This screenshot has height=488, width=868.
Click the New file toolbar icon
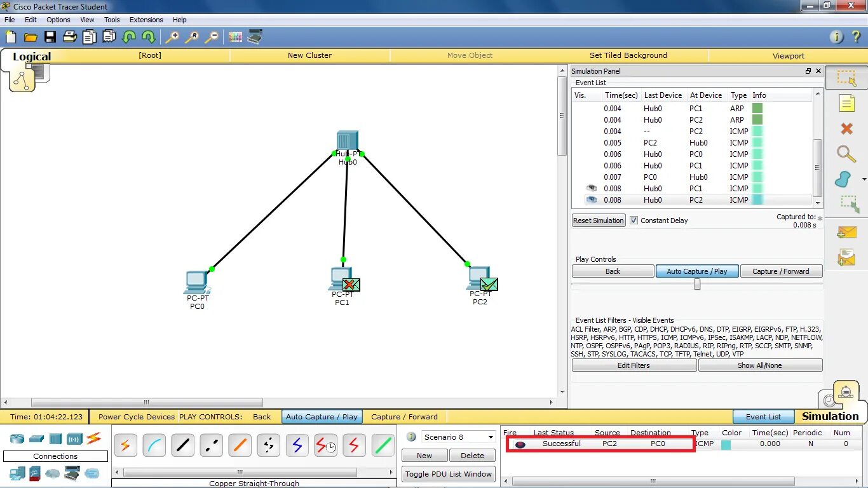(11, 37)
